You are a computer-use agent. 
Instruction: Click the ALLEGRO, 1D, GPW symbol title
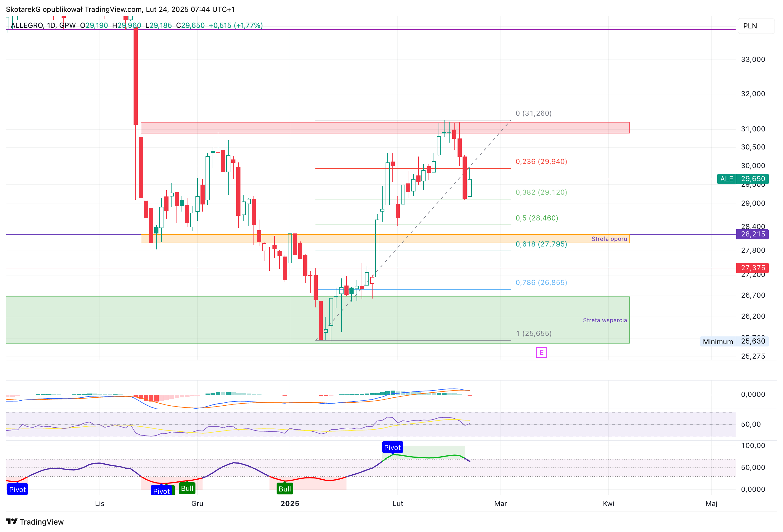coord(43,25)
